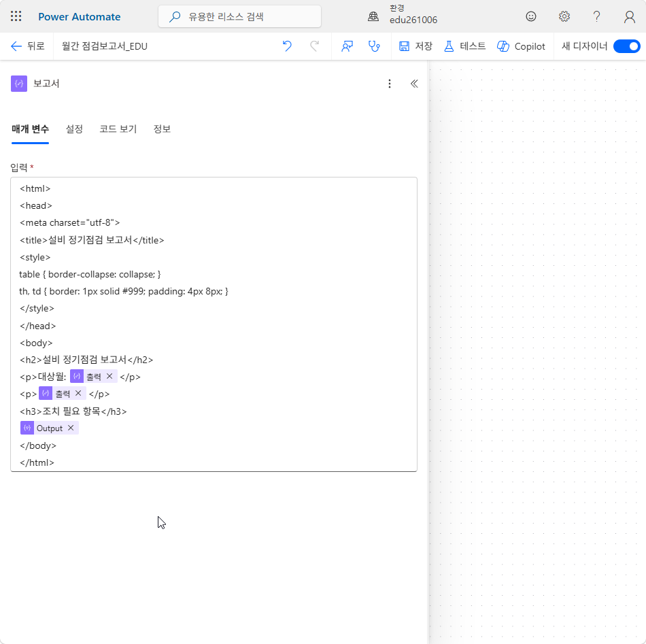Open the settings gear icon
The height and width of the screenshot is (644, 646).
click(564, 16)
